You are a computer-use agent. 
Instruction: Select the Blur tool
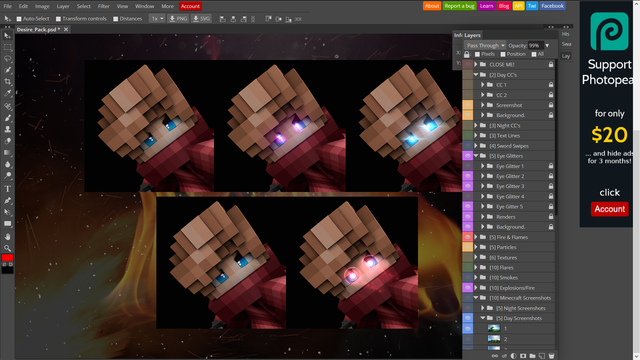coord(7,164)
